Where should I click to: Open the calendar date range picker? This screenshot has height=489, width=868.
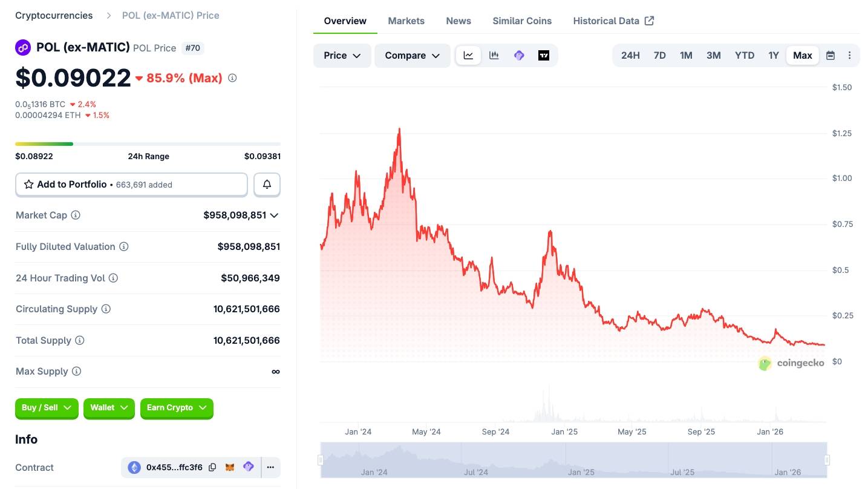click(x=830, y=55)
